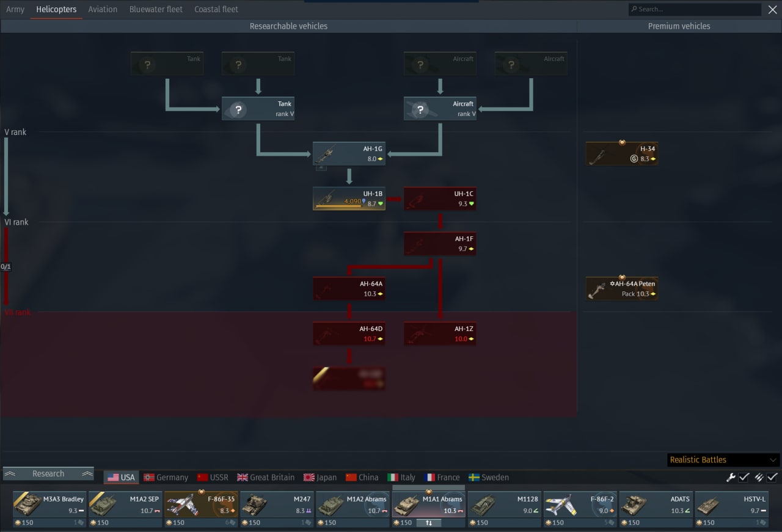Select the UH-1B helicopter card
The width and height of the screenshot is (782, 532).
[x=349, y=199]
